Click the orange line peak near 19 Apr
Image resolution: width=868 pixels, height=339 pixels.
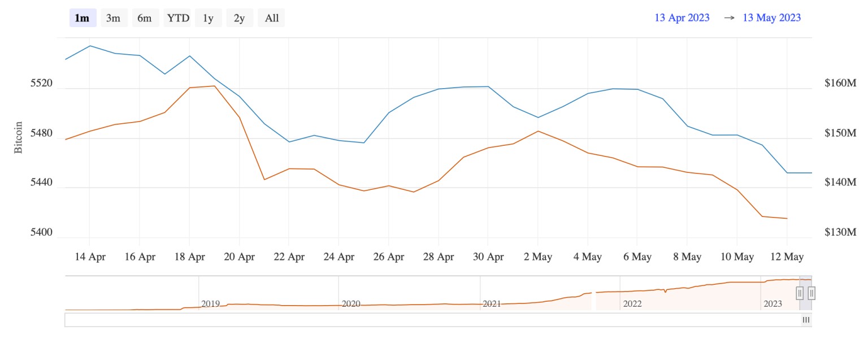[214, 86]
